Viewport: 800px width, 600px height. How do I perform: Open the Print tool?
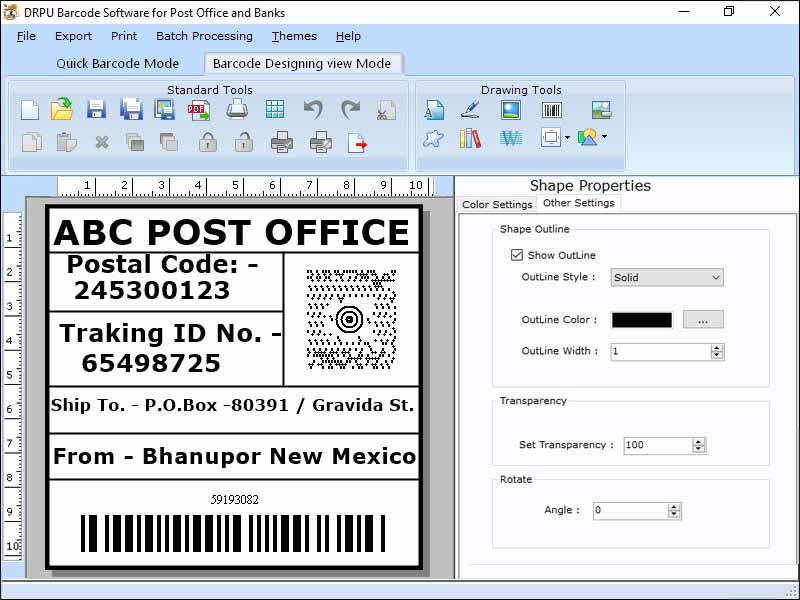click(236, 110)
